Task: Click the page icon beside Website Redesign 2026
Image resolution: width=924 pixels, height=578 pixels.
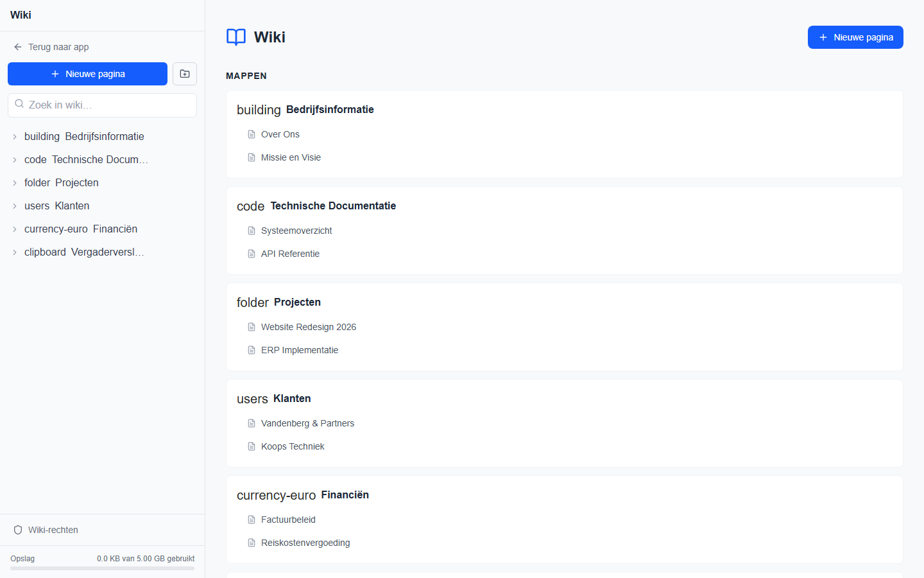Action: [x=252, y=327]
